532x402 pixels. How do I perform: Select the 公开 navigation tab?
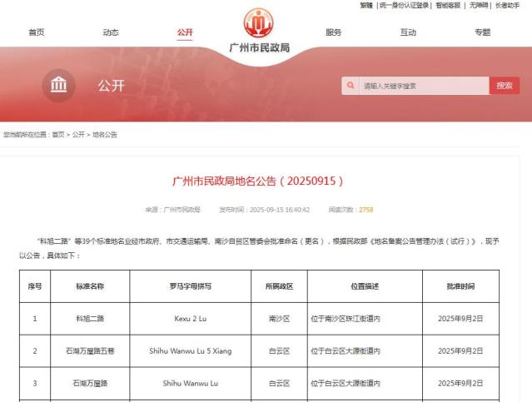185,32
